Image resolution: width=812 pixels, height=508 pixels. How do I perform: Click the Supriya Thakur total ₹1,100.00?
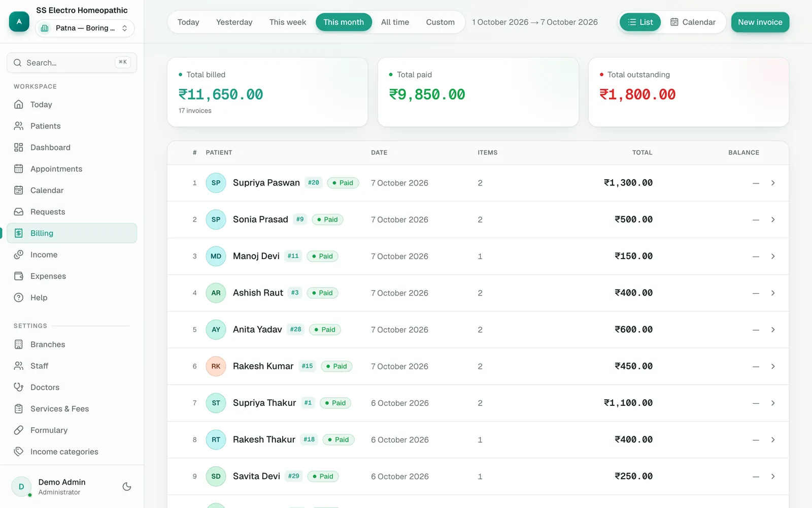[628, 403]
